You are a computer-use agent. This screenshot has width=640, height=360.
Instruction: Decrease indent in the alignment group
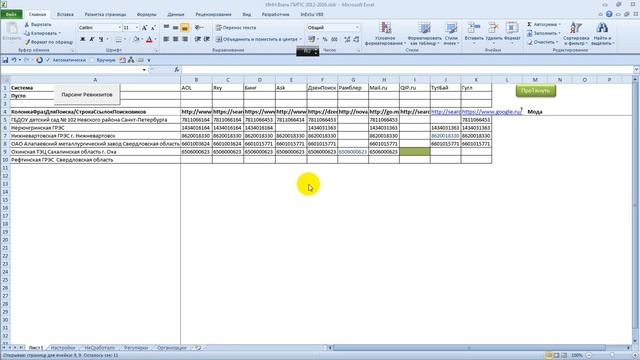click(x=198, y=39)
